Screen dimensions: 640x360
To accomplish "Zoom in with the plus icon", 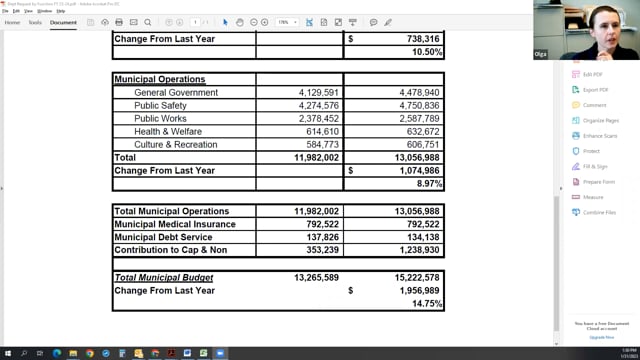I will (264, 22).
